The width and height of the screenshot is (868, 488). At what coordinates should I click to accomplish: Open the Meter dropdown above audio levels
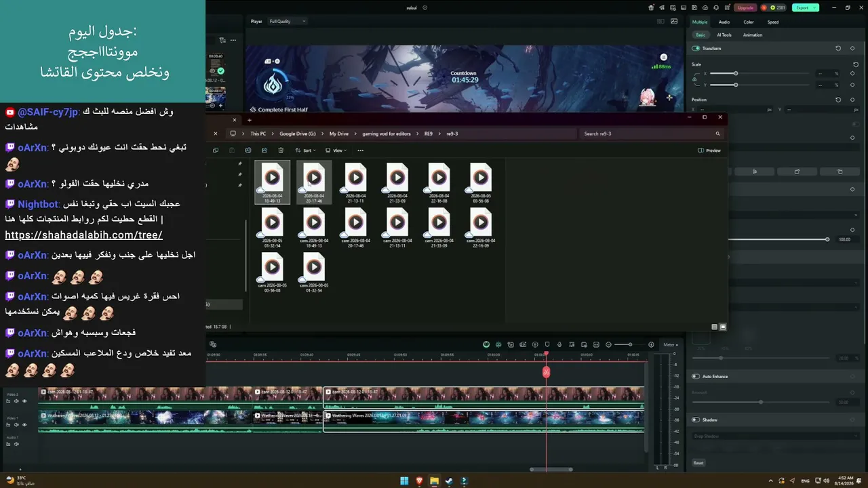(x=670, y=344)
